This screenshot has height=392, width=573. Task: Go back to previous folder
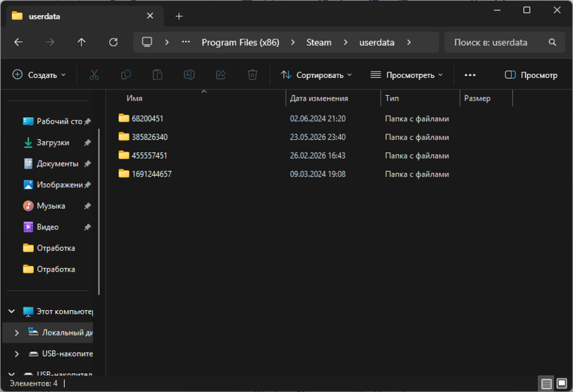[x=19, y=43]
